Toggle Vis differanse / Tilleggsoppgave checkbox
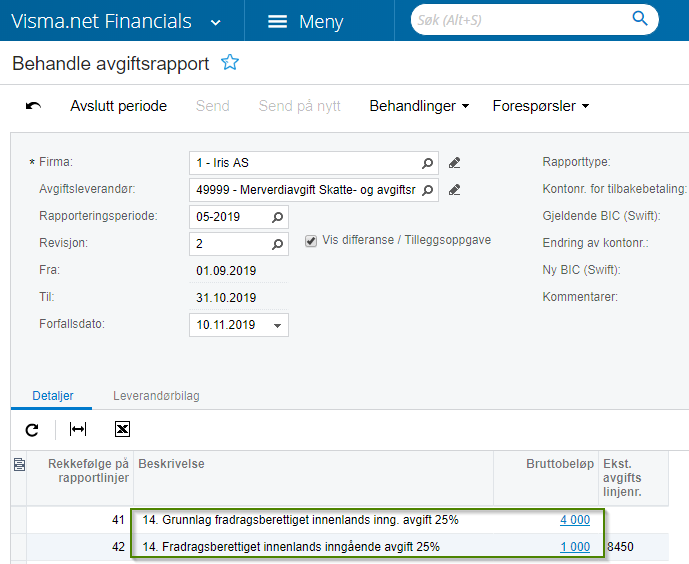Screen dimensions: 689x564 (x=311, y=241)
